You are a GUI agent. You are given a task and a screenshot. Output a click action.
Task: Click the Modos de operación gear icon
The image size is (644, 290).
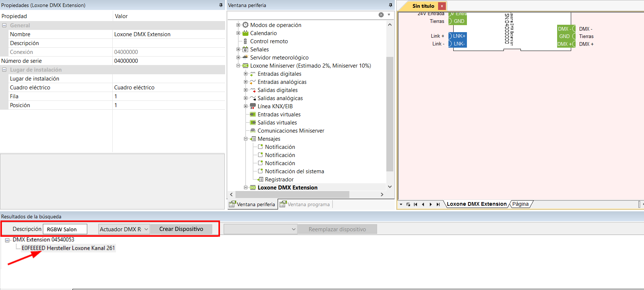[x=245, y=25]
